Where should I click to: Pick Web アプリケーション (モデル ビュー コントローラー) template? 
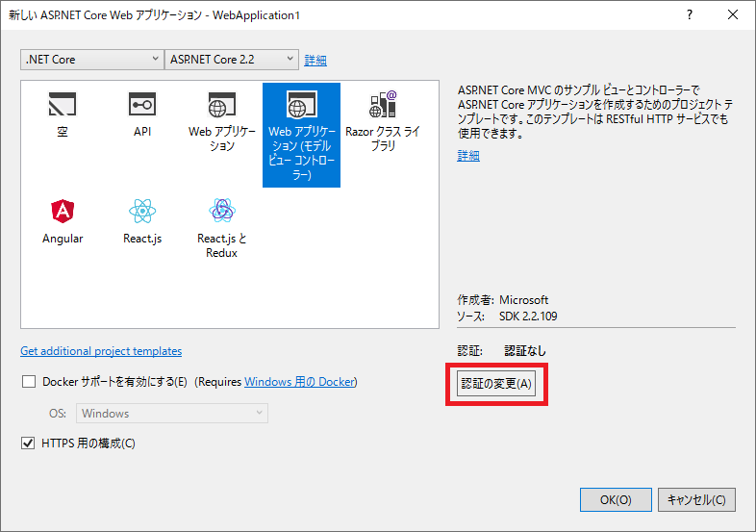[x=301, y=135]
